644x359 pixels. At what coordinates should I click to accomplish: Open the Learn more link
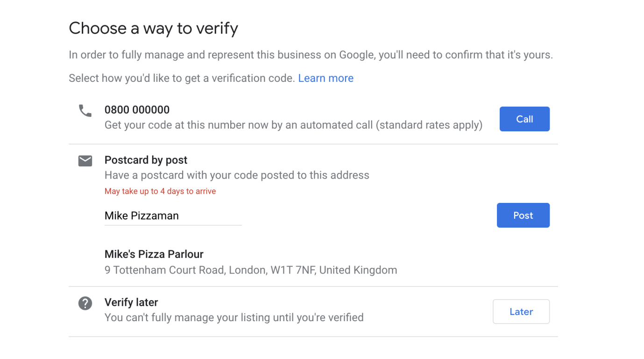[x=326, y=78]
